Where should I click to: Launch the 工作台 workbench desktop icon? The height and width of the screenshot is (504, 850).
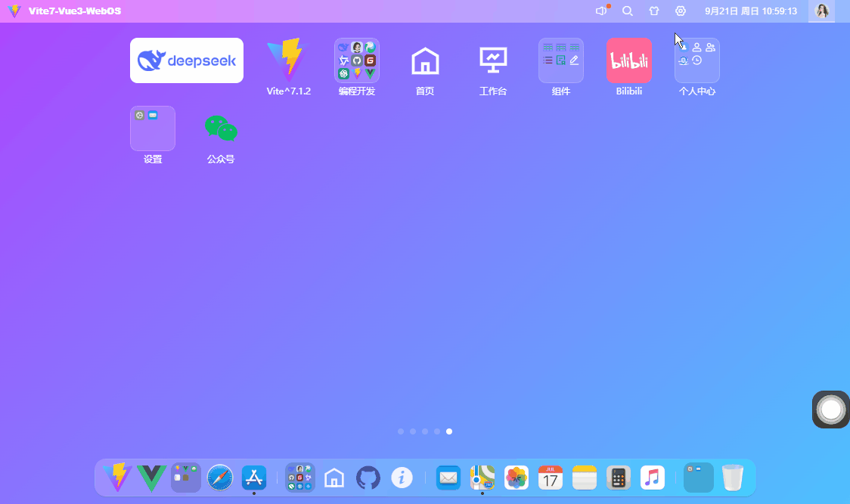click(493, 60)
